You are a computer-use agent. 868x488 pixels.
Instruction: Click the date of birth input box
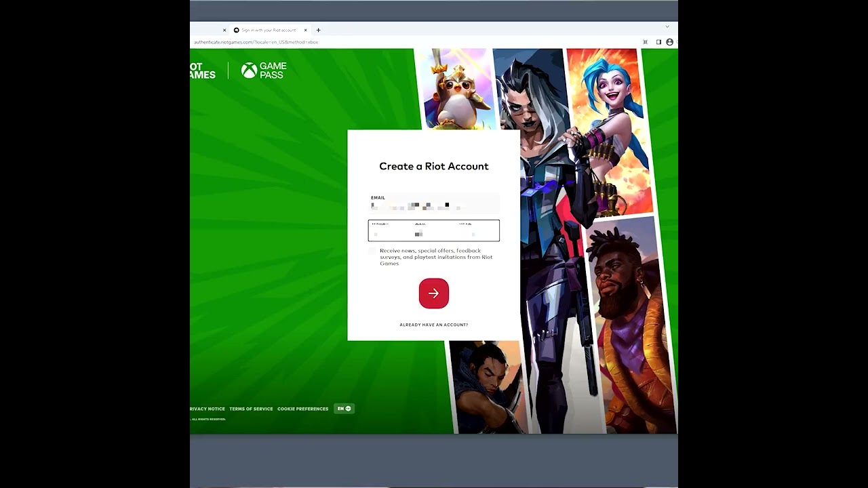[433, 230]
